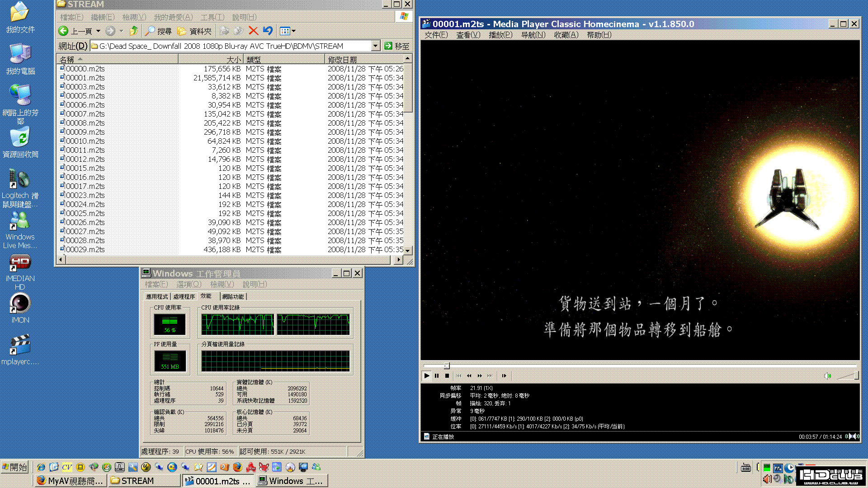Click the Forward button in the STREAM Explorer window
868x488 pixels.
coord(110,31)
